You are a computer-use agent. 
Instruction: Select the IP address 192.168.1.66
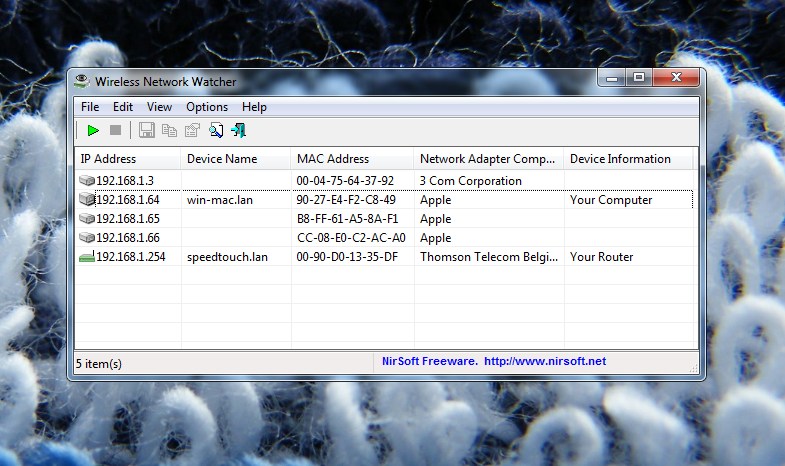point(128,238)
